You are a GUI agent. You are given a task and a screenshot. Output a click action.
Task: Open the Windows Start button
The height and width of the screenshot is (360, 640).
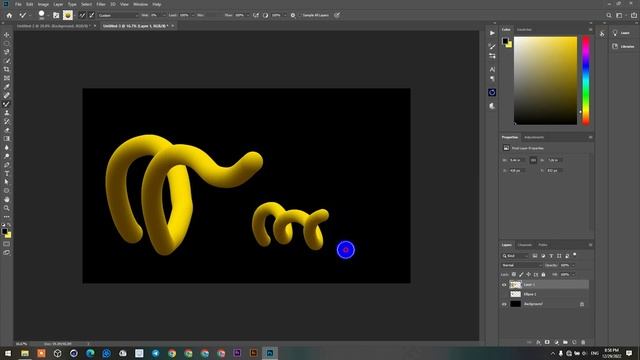point(7,353)
